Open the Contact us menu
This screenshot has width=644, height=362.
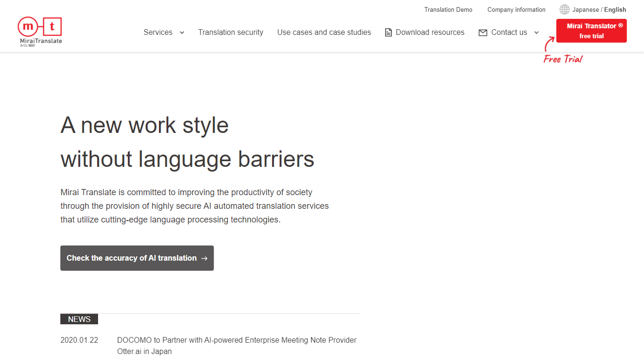tap(509, 32)
